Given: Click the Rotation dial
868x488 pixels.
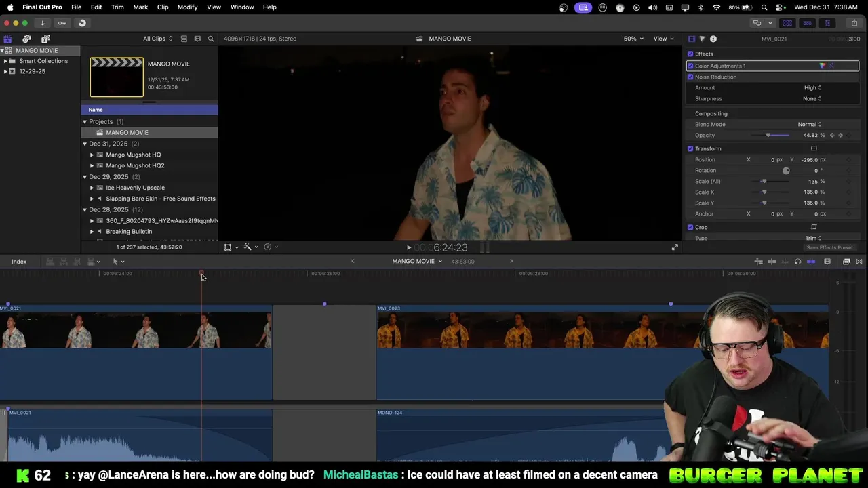Looking at the screenshot, I should pyautogui.click(x=786, y=170).
